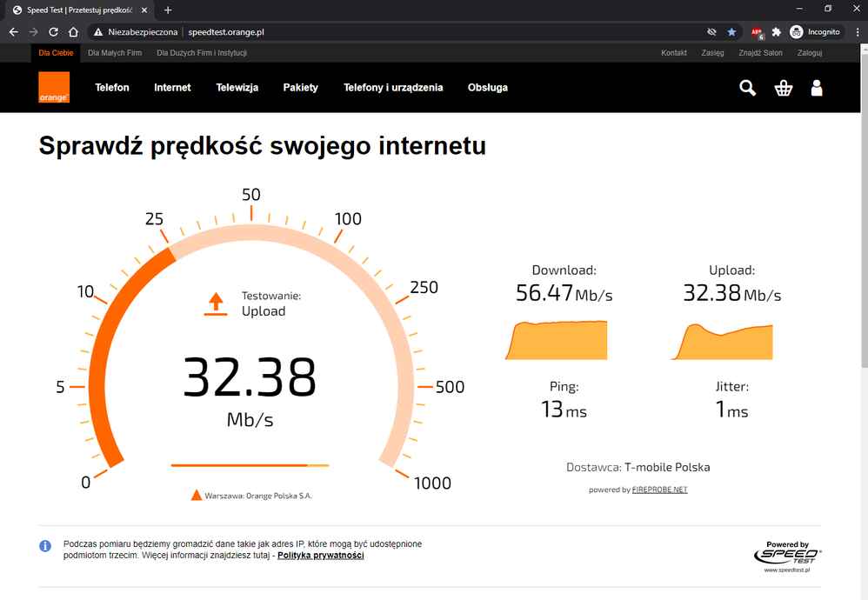Open the AdBlock extension icon

[x=757, y=33]
